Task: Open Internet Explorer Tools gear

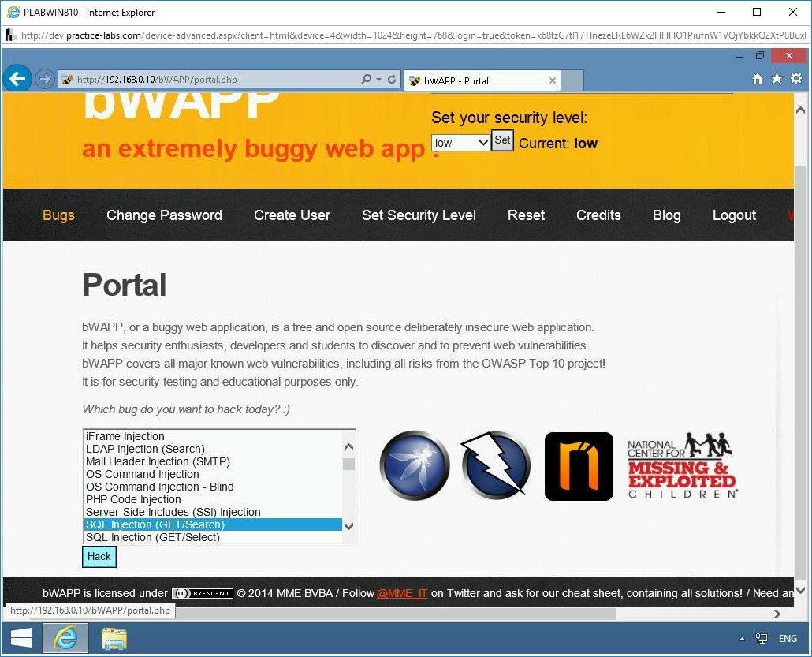Action: coord(796,79)
